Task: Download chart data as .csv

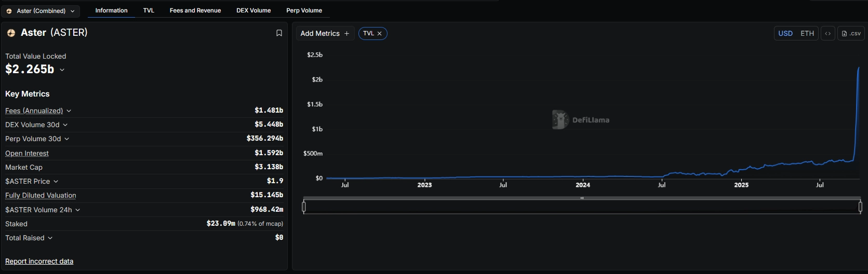Action: 851,33
